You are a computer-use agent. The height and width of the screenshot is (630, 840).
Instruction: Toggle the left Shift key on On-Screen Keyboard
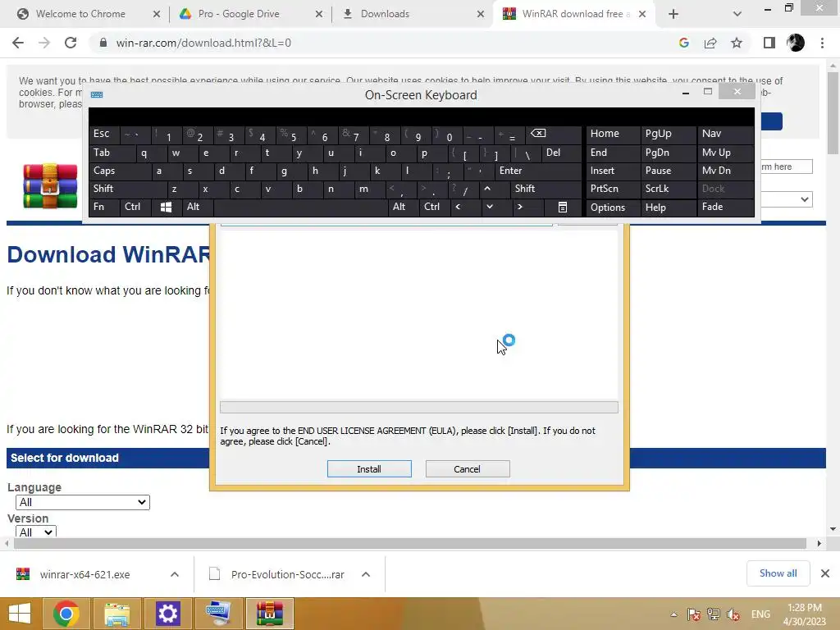point(127,189)
